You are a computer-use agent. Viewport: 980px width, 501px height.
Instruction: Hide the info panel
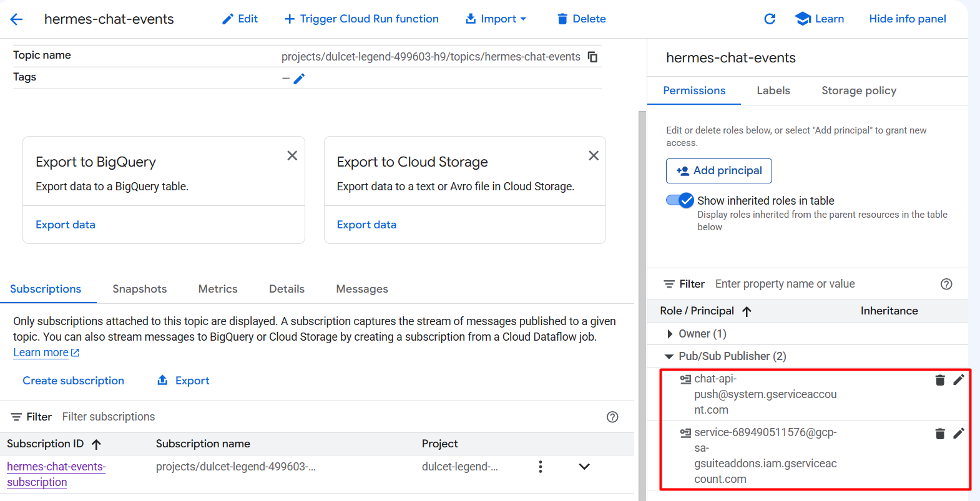(908, 19)
